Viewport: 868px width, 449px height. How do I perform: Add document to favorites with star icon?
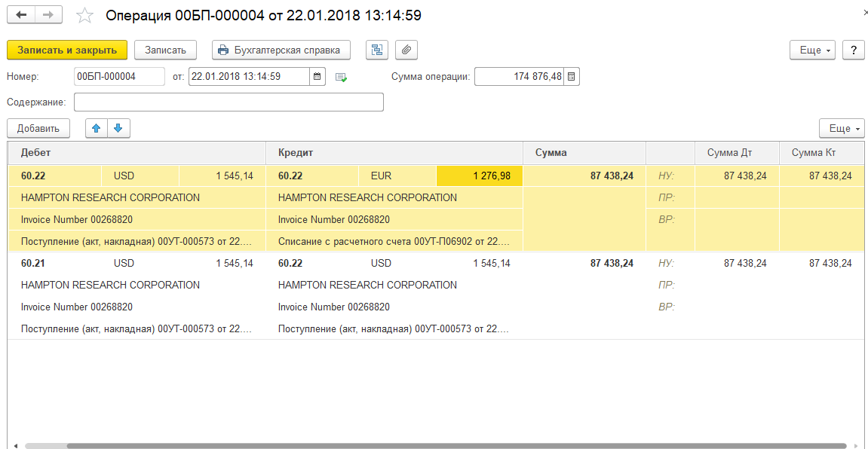tap(86, 16)
